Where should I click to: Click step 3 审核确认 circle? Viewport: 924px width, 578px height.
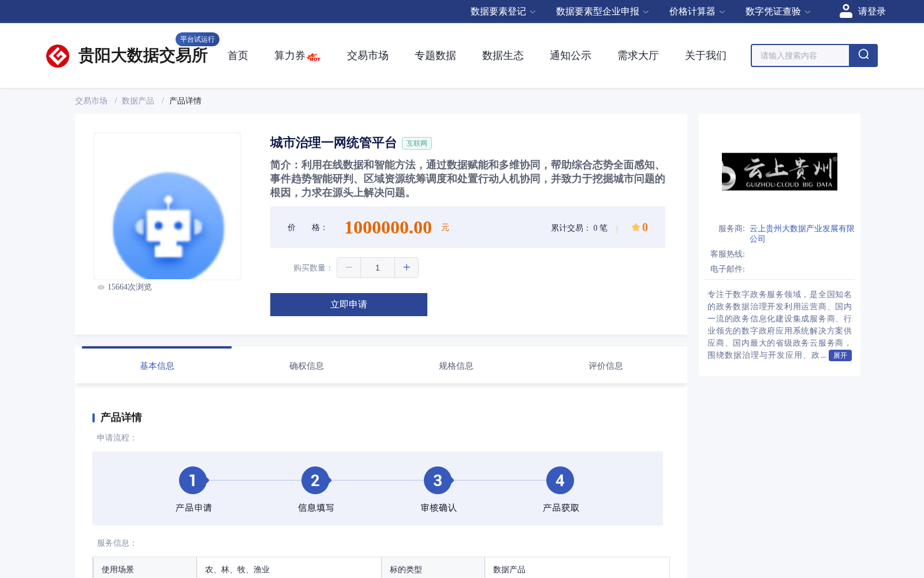click(438, 480)
